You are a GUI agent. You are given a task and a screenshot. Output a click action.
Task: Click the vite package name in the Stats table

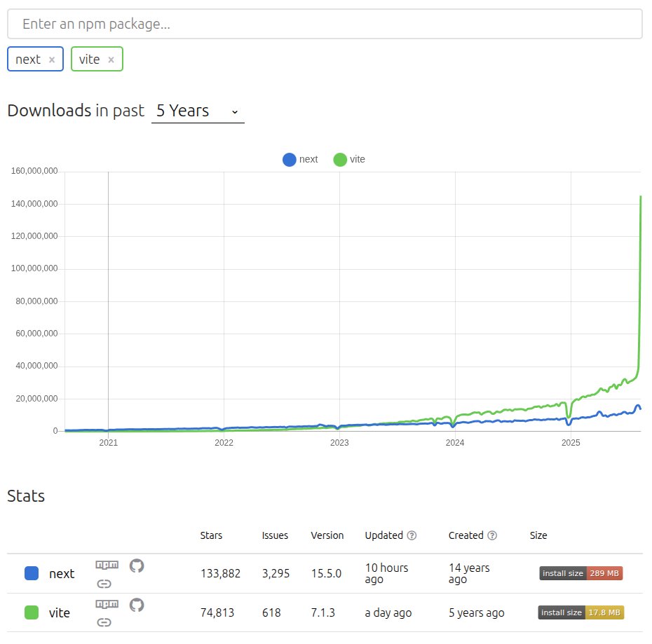(x=60, y=612)
